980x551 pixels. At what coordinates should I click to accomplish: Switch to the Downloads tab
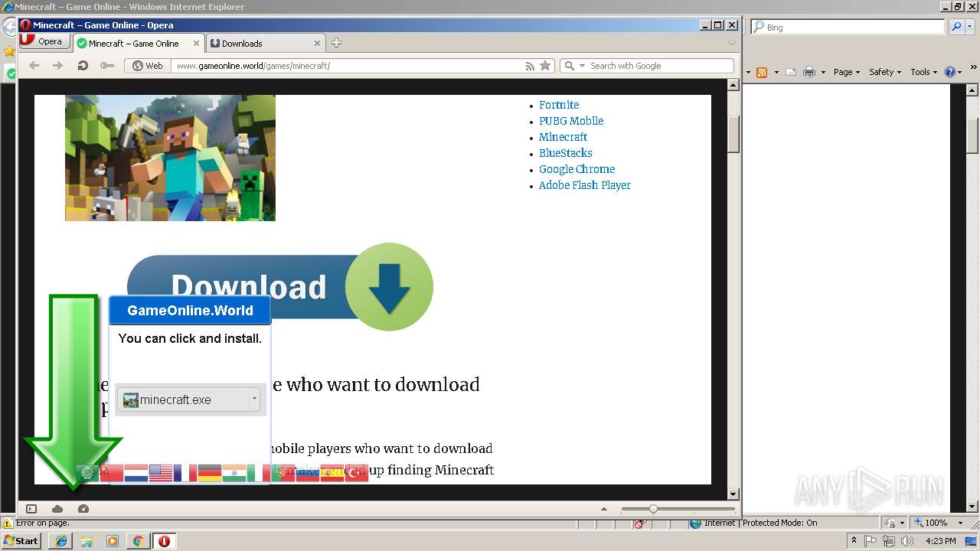click(265, 44)
